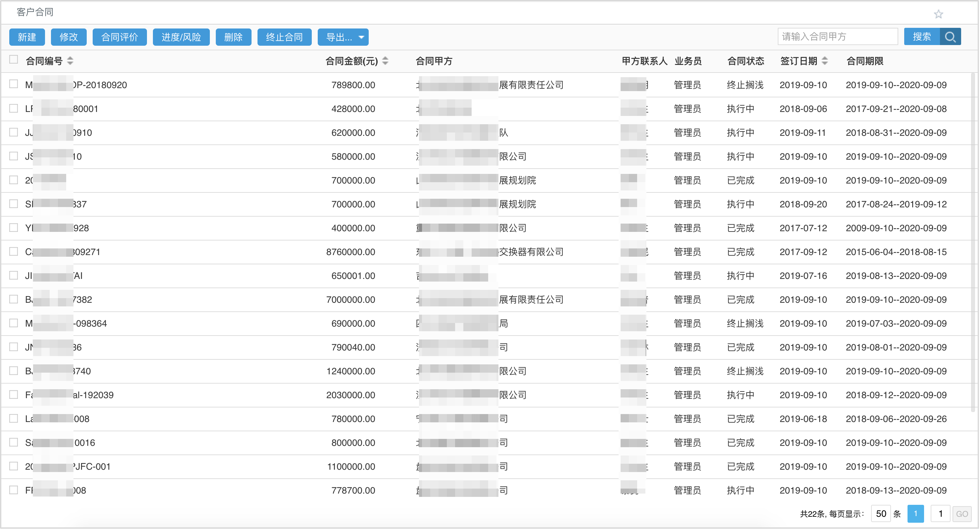Screen dimensions: 980x529
Task: Click the highlighted page 1 button
Action: (915, 514)
